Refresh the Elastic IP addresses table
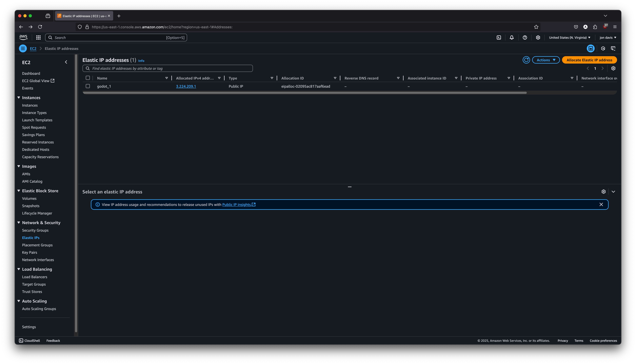The image size is (636, 364). tap(526, 60)
